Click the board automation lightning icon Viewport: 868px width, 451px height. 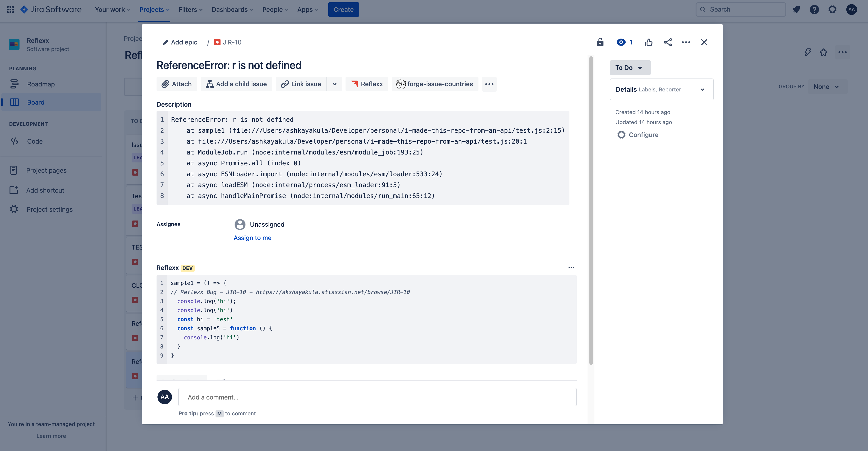tap(808, 52)
